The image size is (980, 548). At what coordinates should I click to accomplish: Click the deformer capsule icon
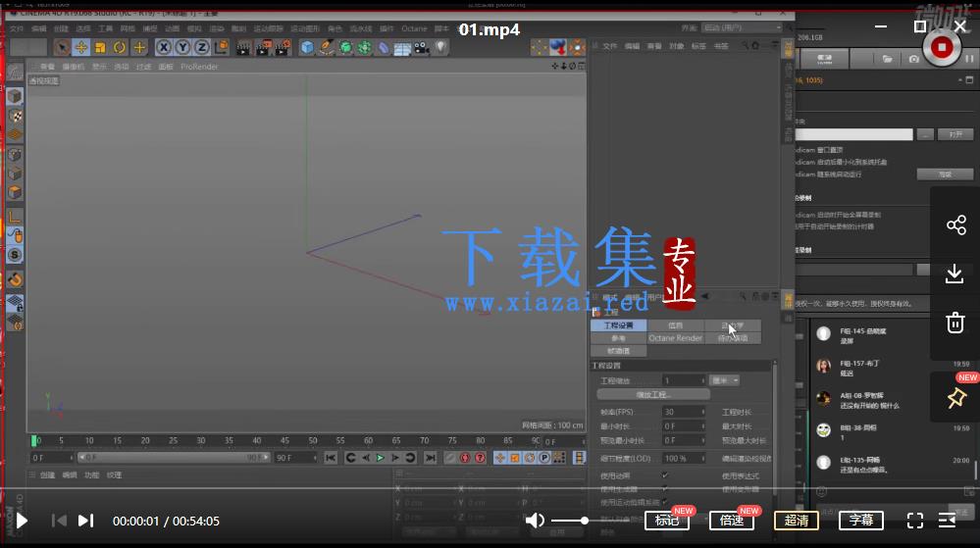[384, 48]
